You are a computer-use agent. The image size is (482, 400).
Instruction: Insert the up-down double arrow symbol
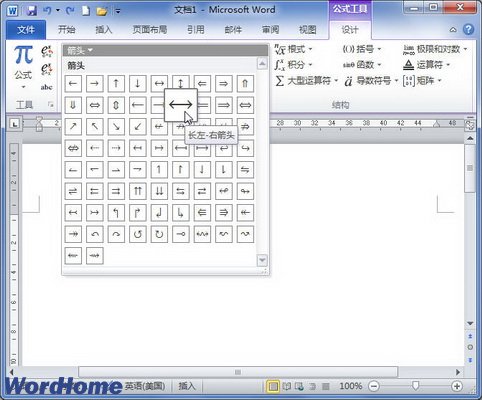coord(116,105)
